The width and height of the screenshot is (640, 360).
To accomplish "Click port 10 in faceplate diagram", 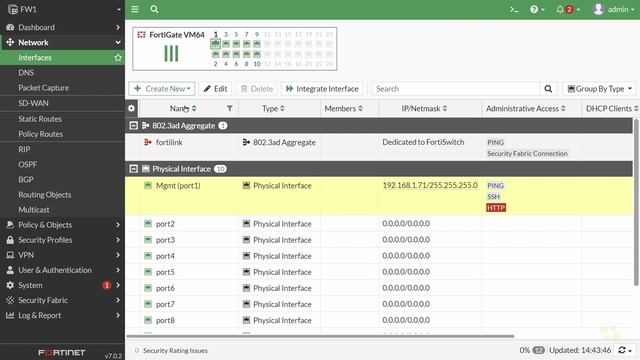I will click(x=257, y=54).
